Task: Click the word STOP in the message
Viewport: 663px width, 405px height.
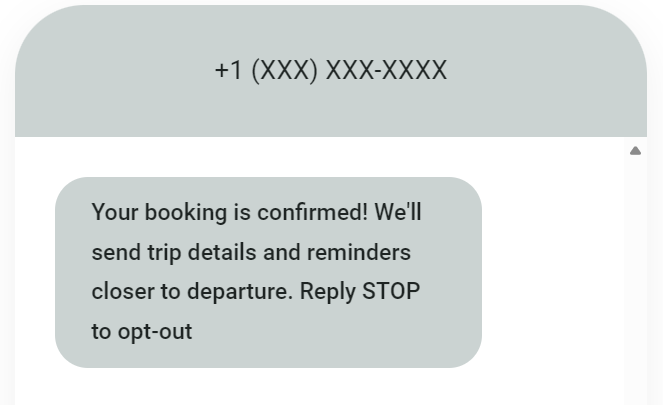Action: [391, 292]
